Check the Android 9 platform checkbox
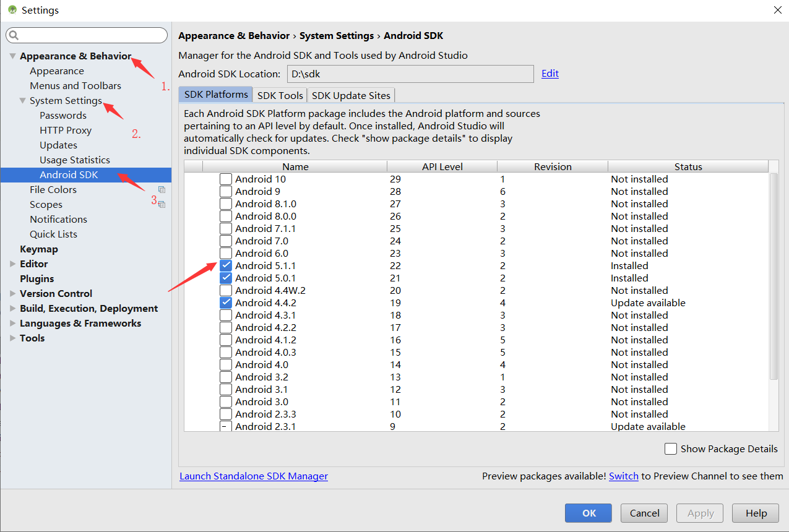Image resolution: width=789 pixels, height=532 pixels. point(226,192)
